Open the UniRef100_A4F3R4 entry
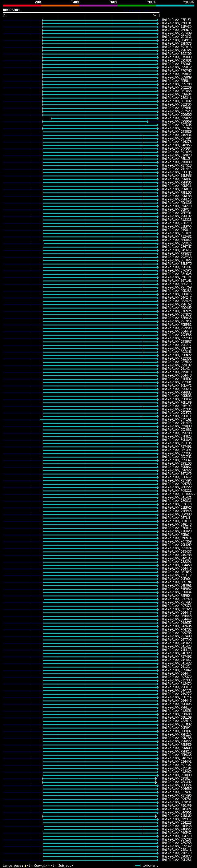 [176, 809]
